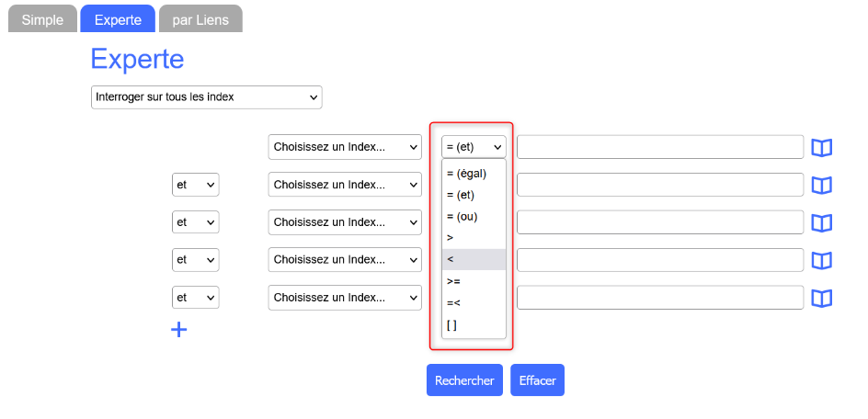Screen dimensions: 868x419
Task: Click the Rechercher button
Action: click(x=464, y=380)
